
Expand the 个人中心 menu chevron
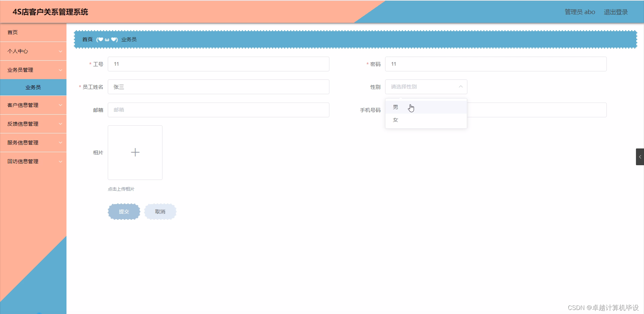click(60, 51)
